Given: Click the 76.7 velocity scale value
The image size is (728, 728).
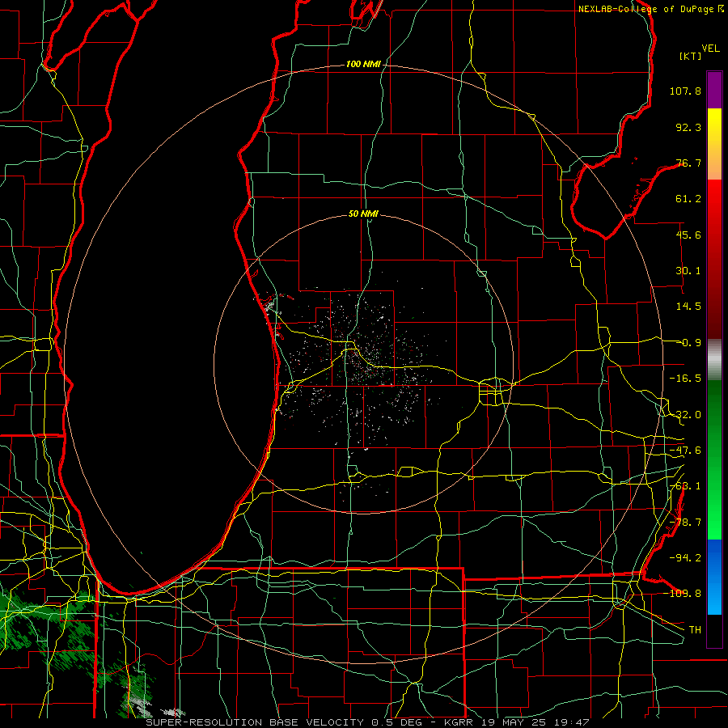Looking at the screenshot, I should tap(688, 163).
